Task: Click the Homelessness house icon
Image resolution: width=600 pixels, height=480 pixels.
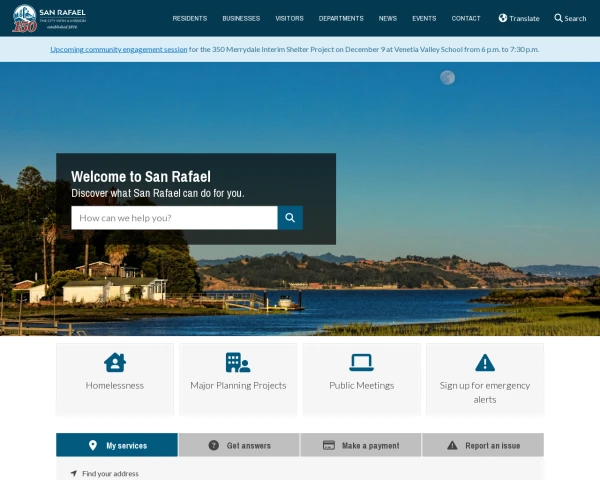Action: tap(115, 362)
